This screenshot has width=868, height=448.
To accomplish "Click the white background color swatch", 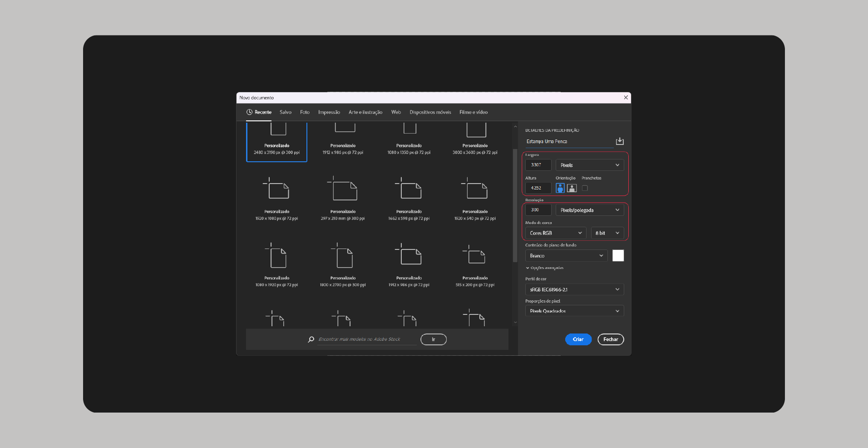I will tap(618, 256).
